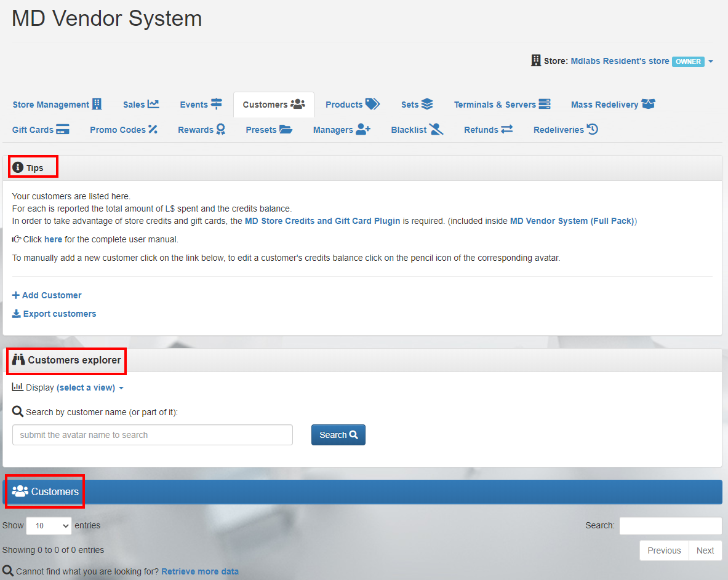
Task: Click the Previous pagination button
Action: tap(664, 550)
